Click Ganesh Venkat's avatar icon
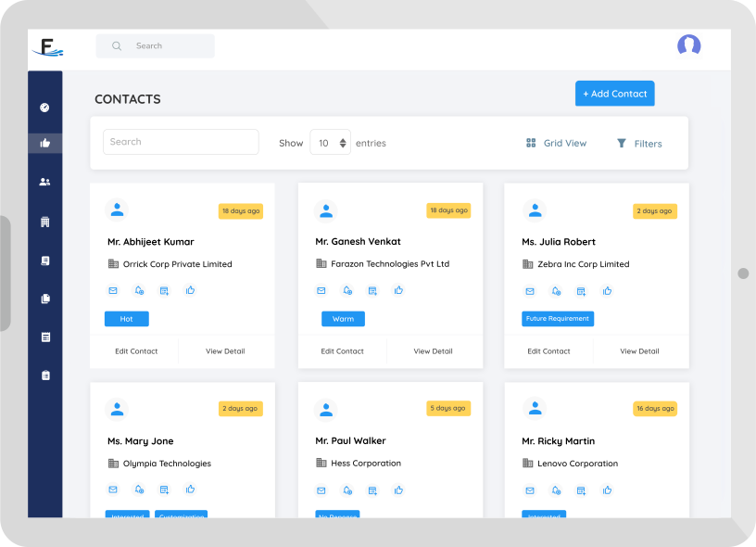This screenshot has height=547, width=756. [326, 210]
